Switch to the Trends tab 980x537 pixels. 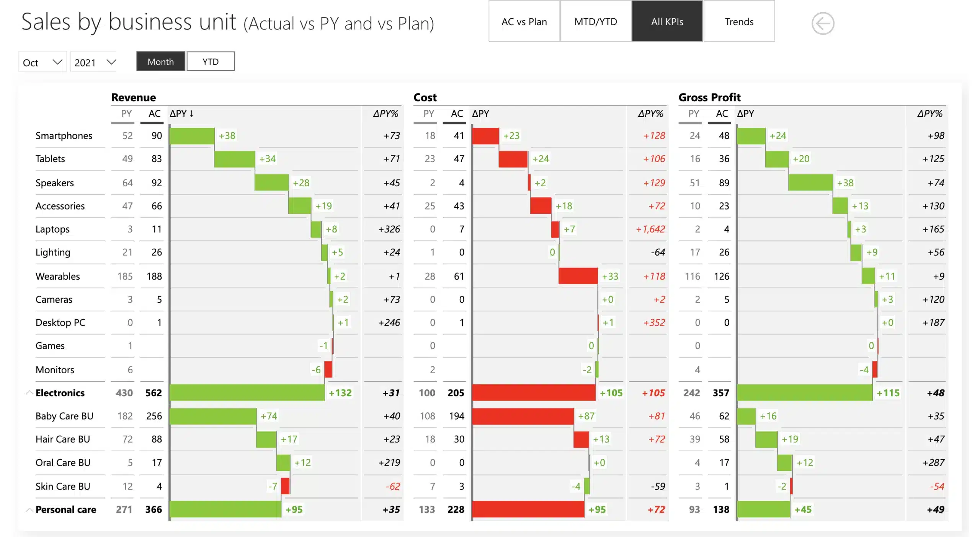coord(739,21)
